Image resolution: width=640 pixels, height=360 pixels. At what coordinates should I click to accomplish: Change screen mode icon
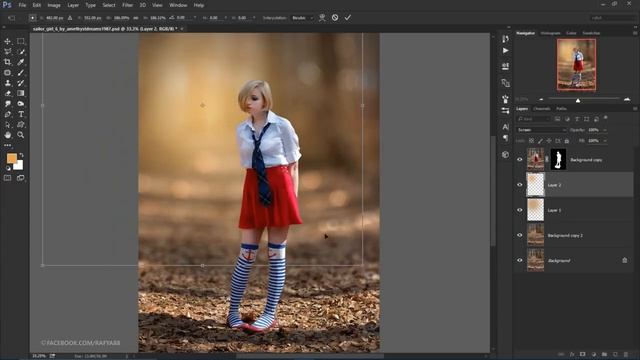pos(20,178)
